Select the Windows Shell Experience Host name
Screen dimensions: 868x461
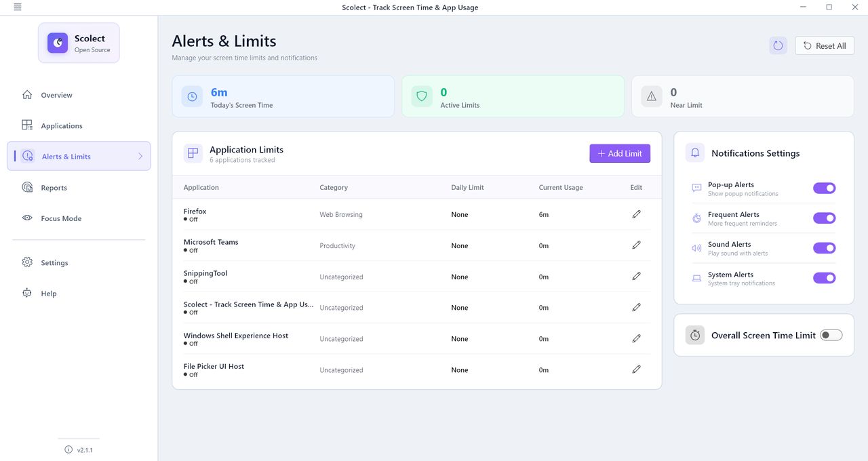pyautogui.click(x=236, y=336)
